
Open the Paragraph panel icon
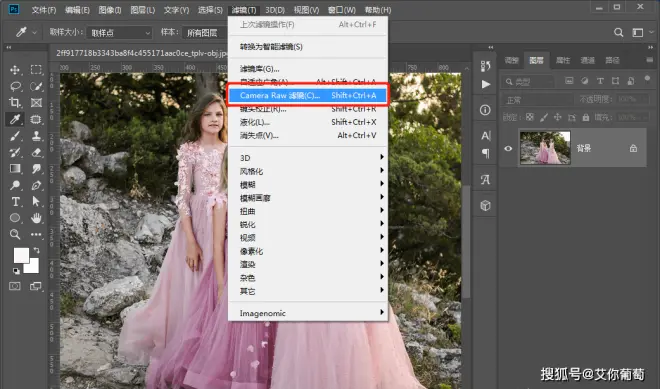coord(485,153)
